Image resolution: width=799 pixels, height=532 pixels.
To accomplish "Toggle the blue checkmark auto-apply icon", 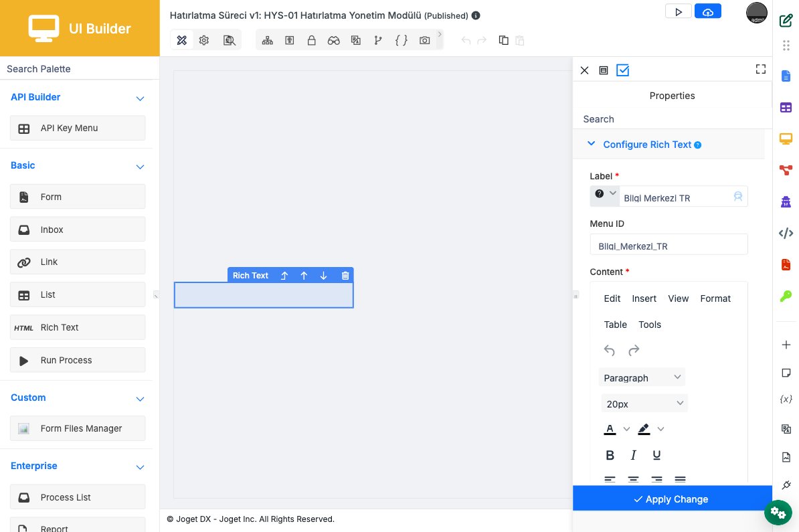I will pos(623,70).
